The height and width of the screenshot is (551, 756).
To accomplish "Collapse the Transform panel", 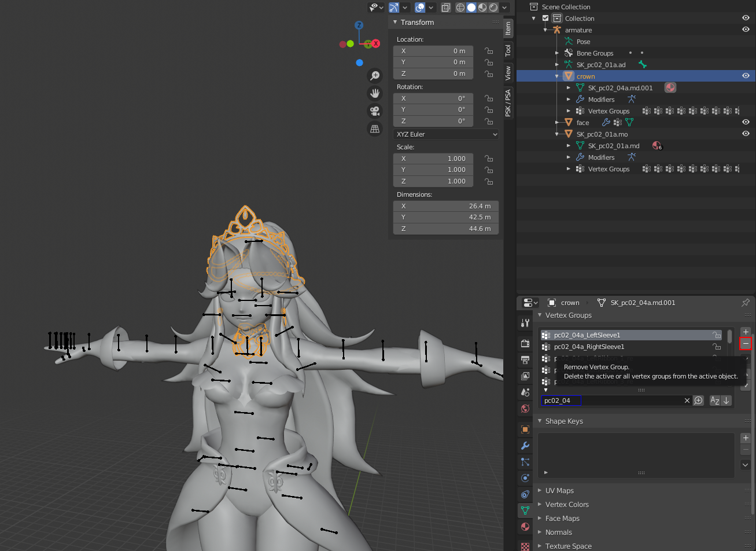I will (395, 23).
